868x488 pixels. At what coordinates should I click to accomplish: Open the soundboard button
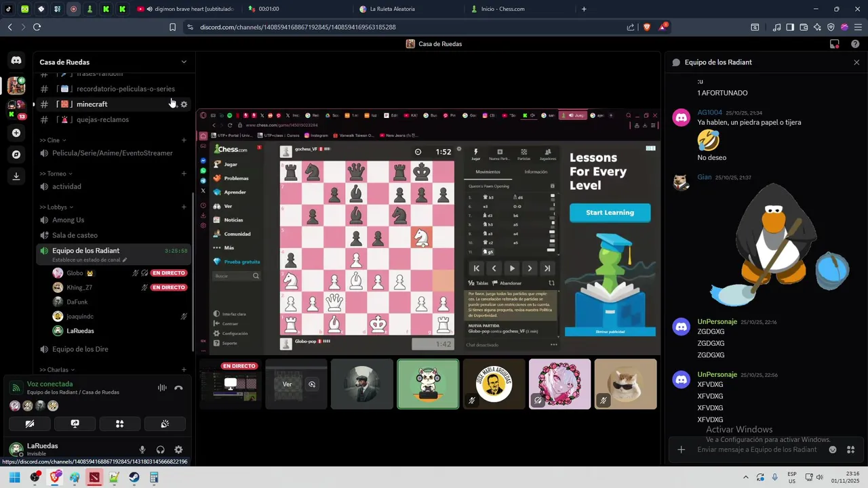point(165,424)
